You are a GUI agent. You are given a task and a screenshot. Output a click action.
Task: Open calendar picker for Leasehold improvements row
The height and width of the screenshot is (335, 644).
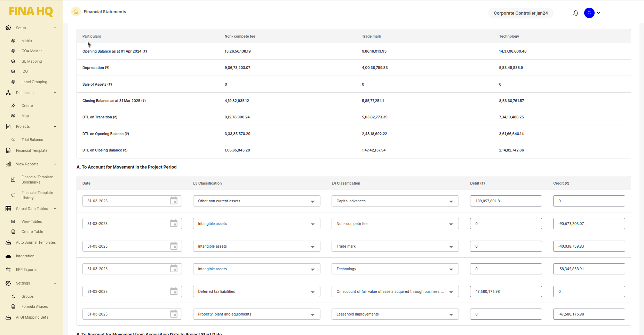point(174,314)
